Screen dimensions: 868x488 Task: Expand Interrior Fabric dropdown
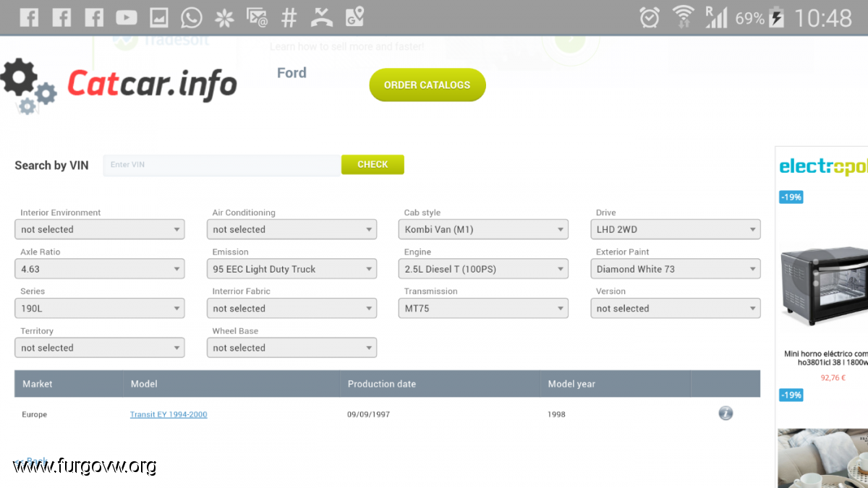coord(292,308)
